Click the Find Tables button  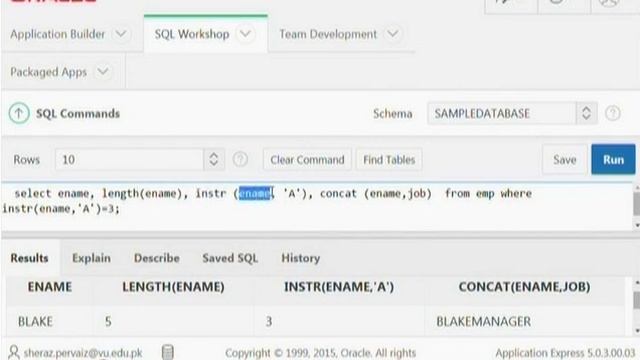click(389, 160)
